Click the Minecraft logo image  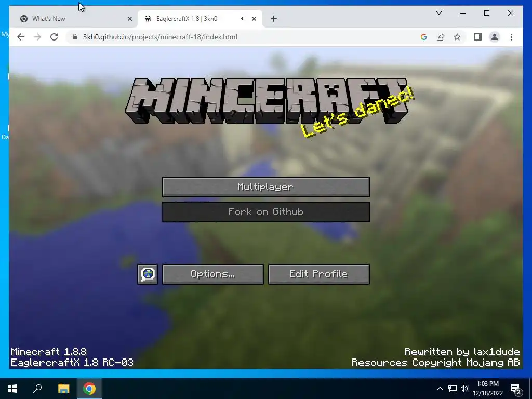click(x=267, y=101)
